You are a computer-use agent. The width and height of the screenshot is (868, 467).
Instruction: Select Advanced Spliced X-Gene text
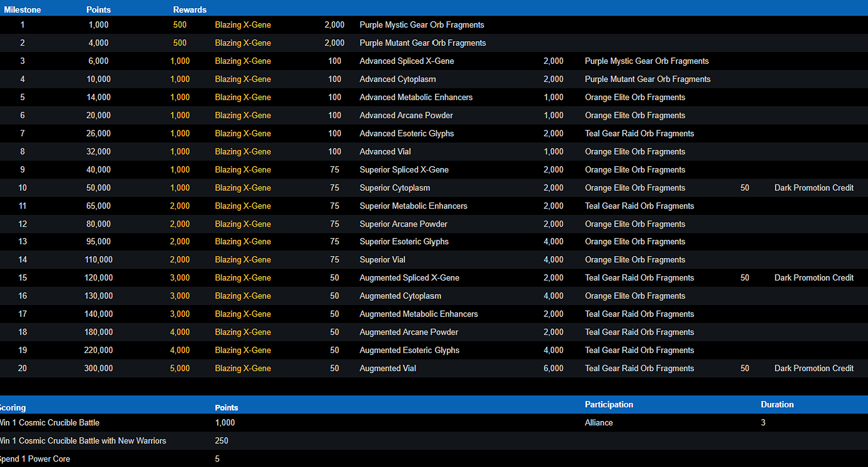tap(406, 61)
